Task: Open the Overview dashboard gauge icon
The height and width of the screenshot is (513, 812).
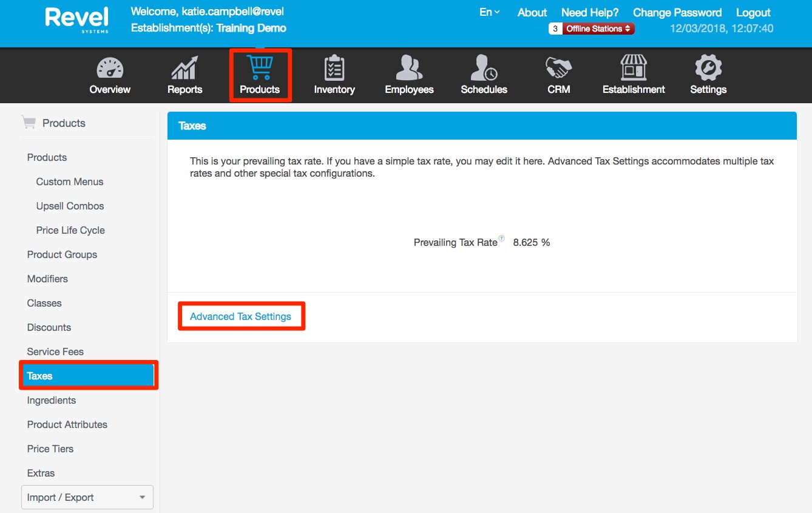Action: click(x=110, y=69)
